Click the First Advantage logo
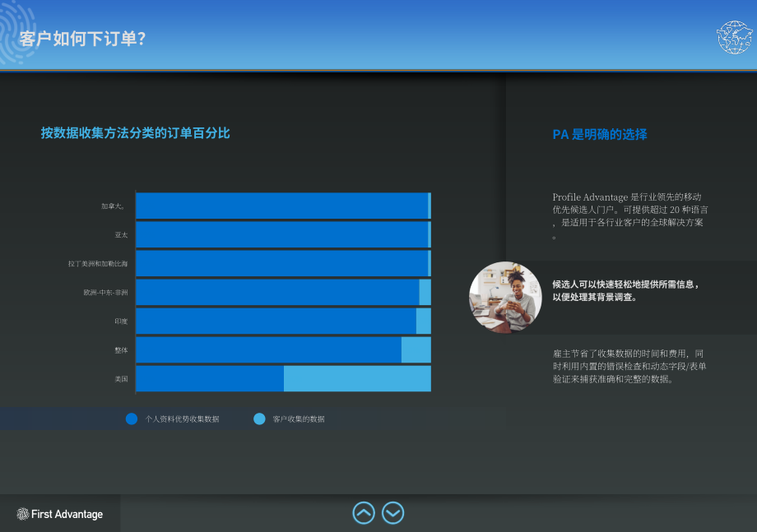Viewport: 757px width, 532px height. 60,514
